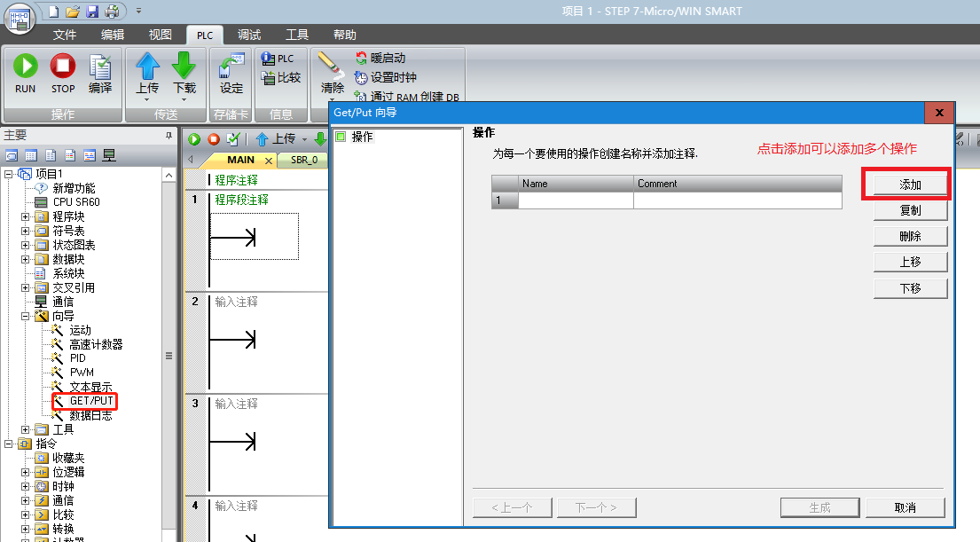980x542 pixels.
Task: Click the 添加 button in the wizard
Action: point(910,185)
